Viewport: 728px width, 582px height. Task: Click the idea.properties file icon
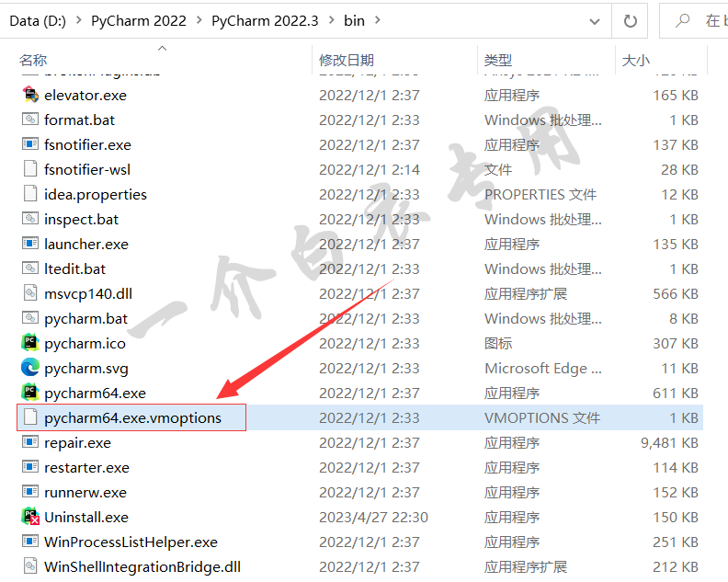pyautogui.click(x=30, y=194)
